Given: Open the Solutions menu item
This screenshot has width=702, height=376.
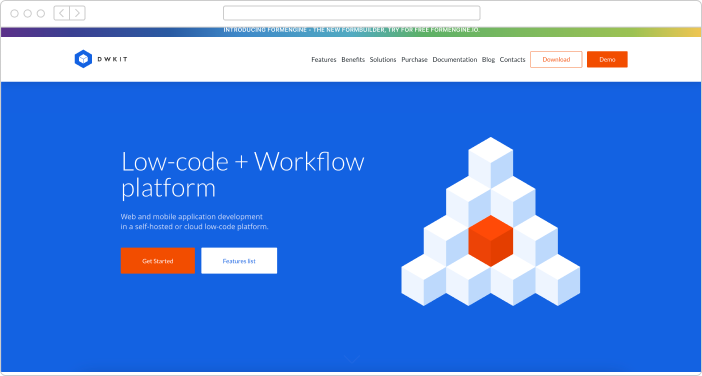Looking at the screenshot, I should coord(383,60).
